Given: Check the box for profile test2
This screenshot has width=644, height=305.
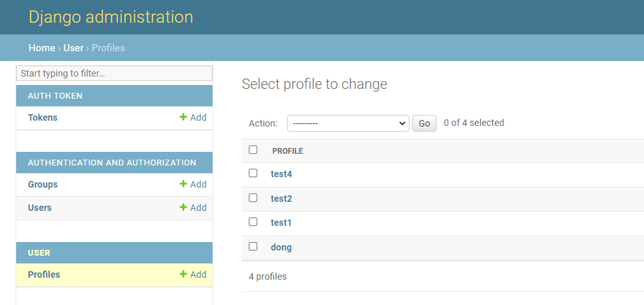Looking at the screenshot, I should pos(253,198).
